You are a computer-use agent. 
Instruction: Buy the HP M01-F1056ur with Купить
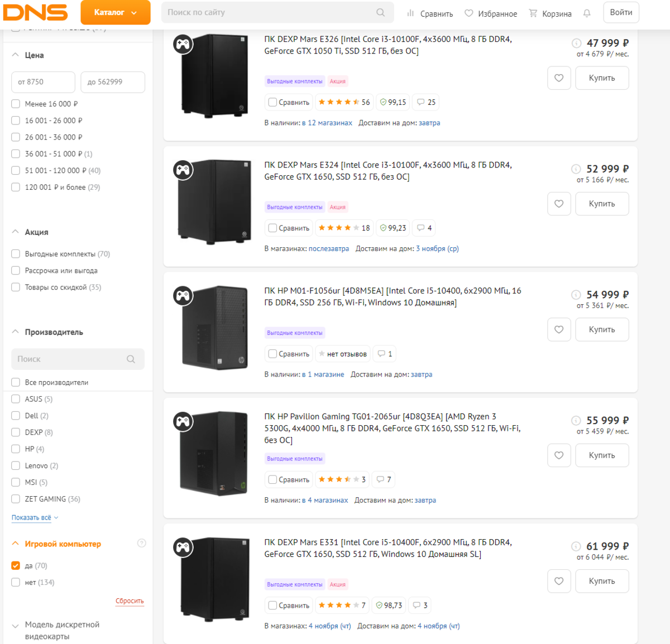(602, 330)
